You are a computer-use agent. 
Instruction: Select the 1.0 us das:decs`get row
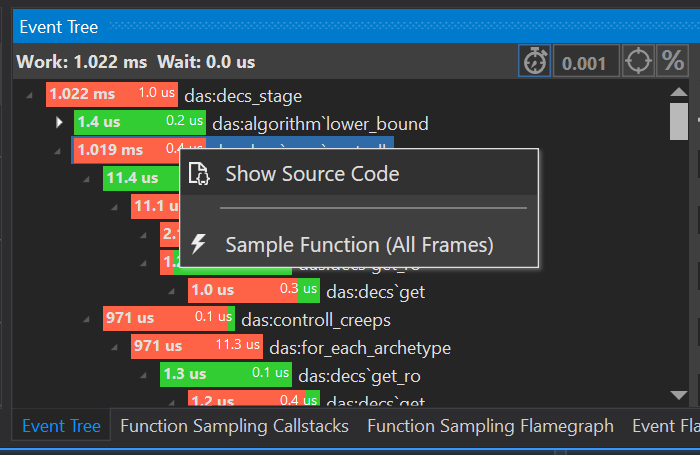tap(307, 291)
